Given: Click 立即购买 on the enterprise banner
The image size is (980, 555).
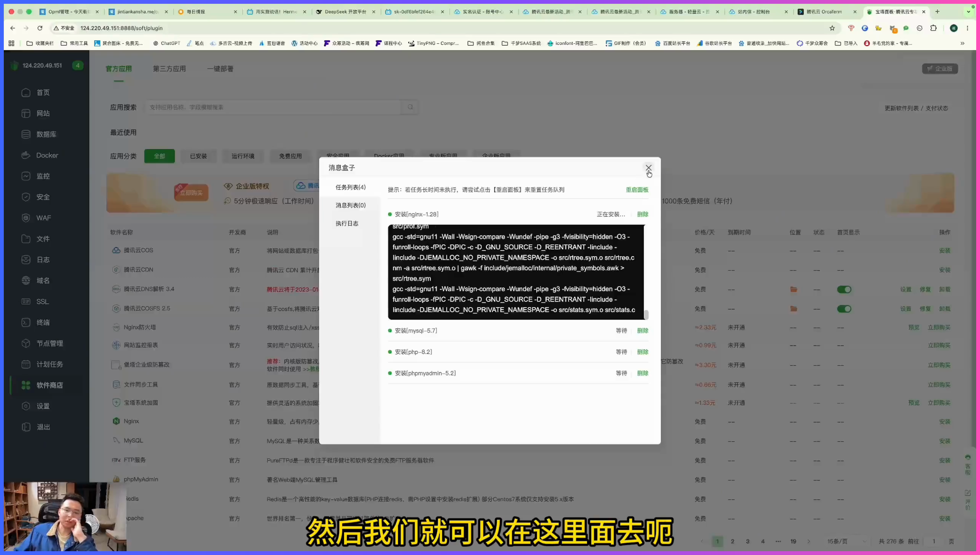Looking at the screenshot, I should coord(191,193).
